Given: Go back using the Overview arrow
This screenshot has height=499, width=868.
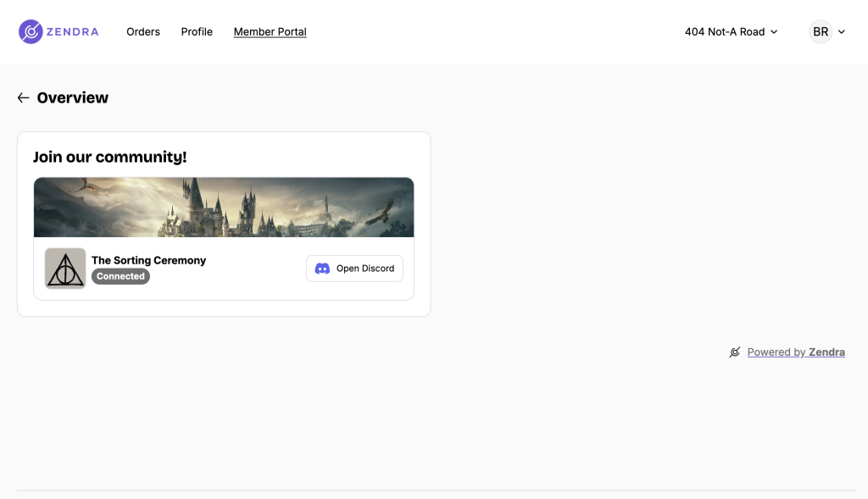Looking at the screenshot, I should coord(23,98).
